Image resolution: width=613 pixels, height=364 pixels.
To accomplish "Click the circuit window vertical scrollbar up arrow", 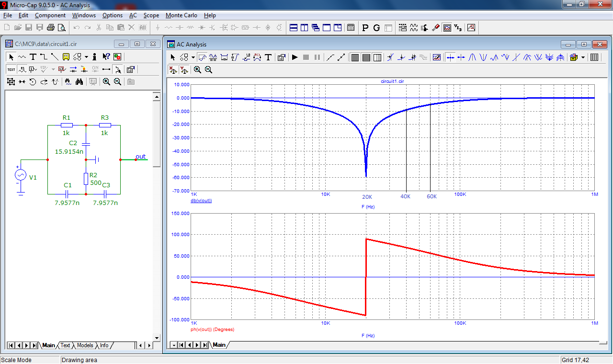I will tap(156, 97).
